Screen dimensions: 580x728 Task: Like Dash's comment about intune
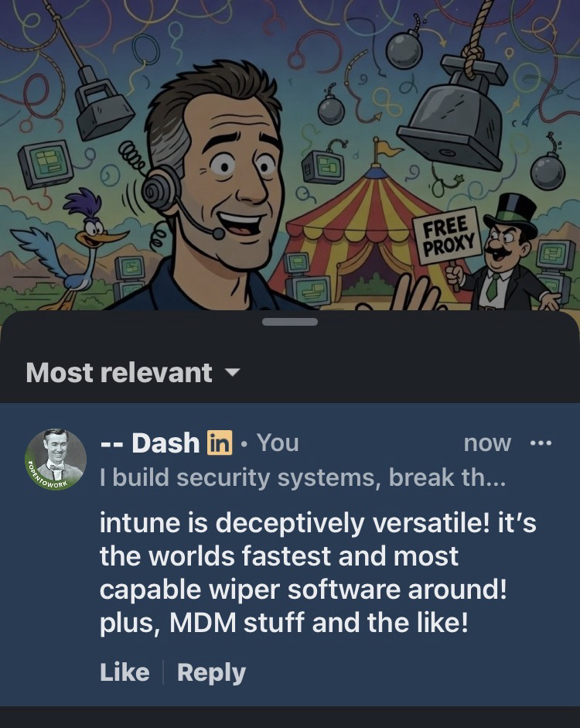125,672
